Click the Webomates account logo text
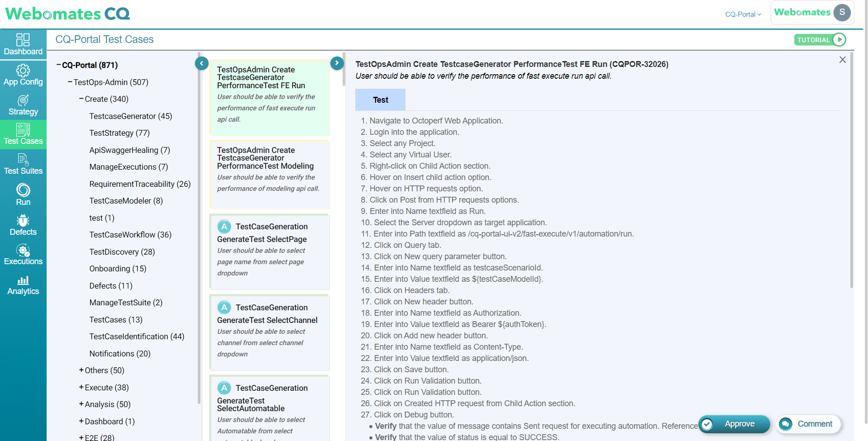Image resolution: width=868 pixels, height=441 pixels. pos(802,12)
